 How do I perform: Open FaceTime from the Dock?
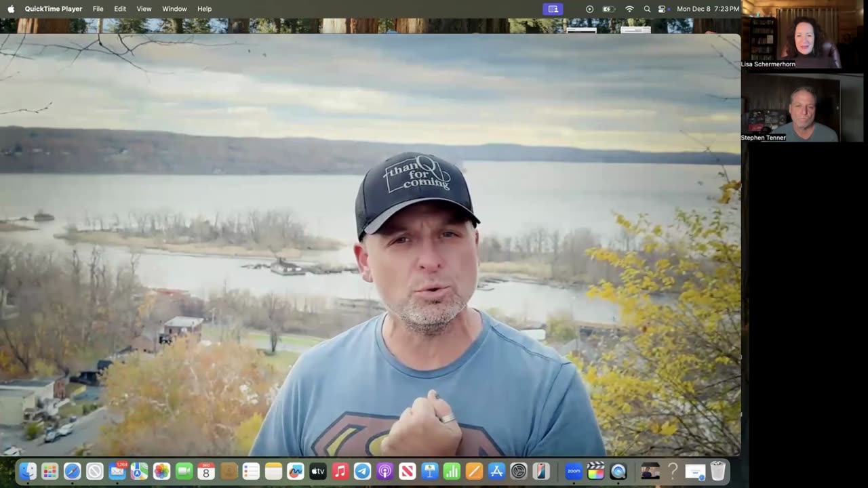point(184,471)
